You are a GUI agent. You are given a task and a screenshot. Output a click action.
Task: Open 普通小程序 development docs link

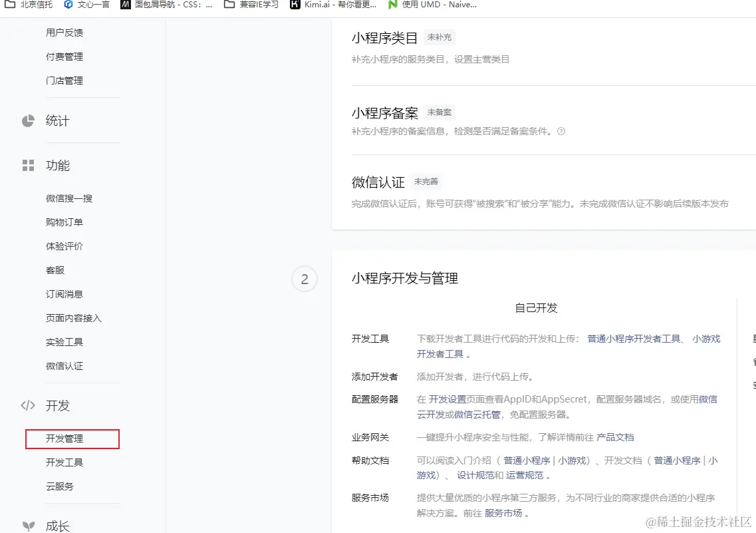[677, 460]
